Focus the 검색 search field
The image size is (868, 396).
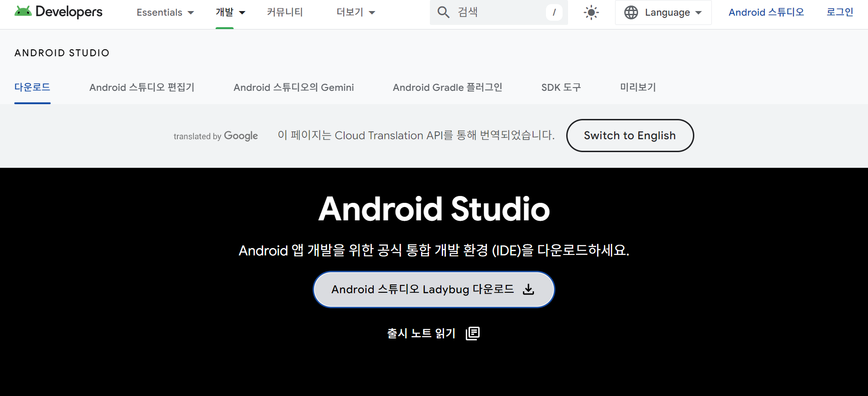coord(499,12)
